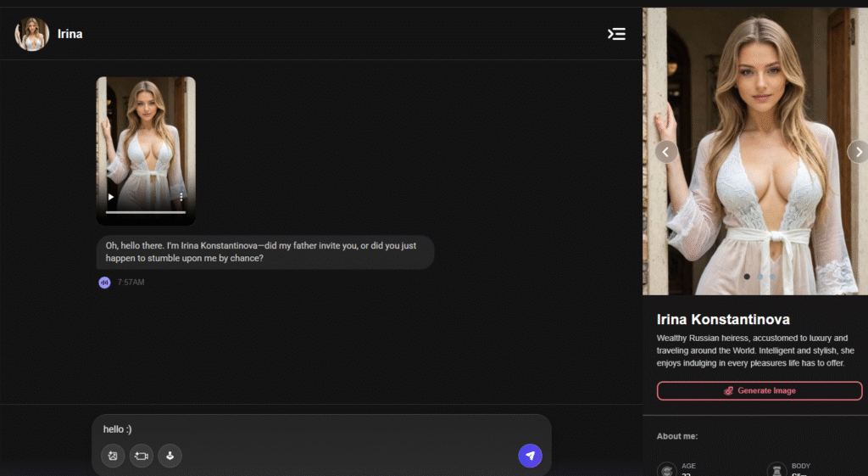Screen dimensions: 868x476
Task: Open the video options three-dot menu
Action: pos(181,197)
